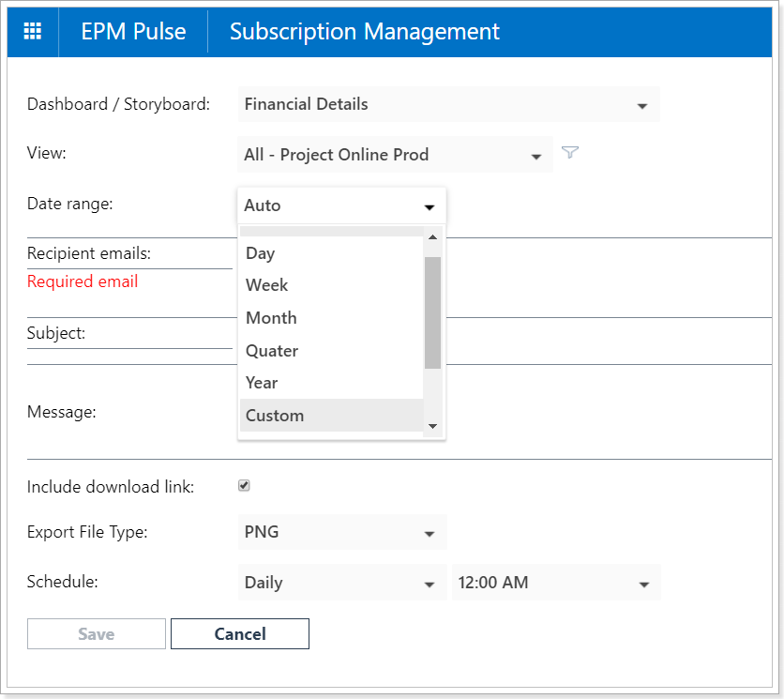Click the Subscription Management header title
This screenshot has width=784, height=699.
[x=365, y=32]
